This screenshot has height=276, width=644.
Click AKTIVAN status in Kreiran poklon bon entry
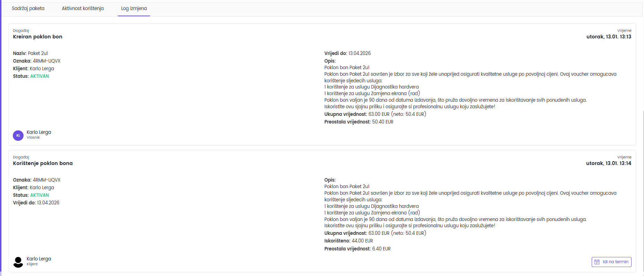pos(39,76)
